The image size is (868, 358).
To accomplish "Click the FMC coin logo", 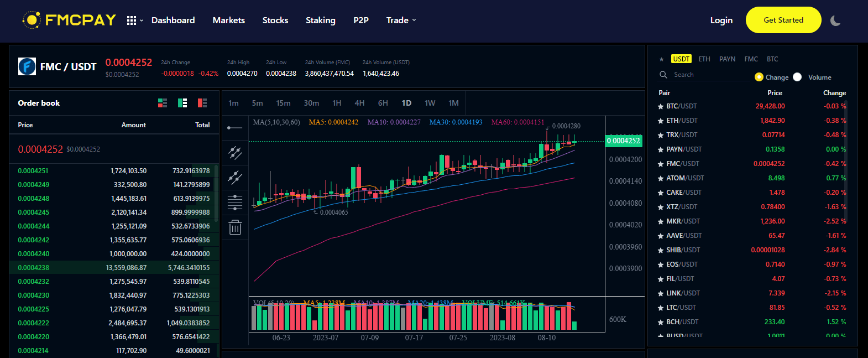I will click(27, 66).
